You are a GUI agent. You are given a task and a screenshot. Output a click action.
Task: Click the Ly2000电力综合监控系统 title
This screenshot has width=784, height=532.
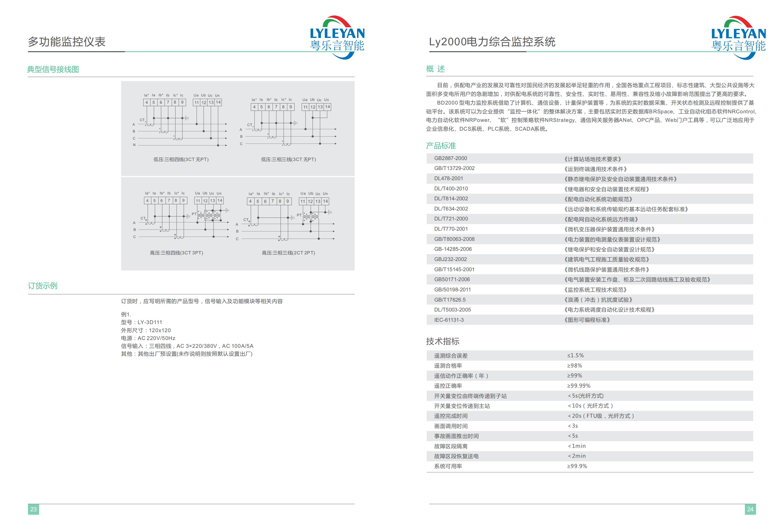click(x=492, y=42)
